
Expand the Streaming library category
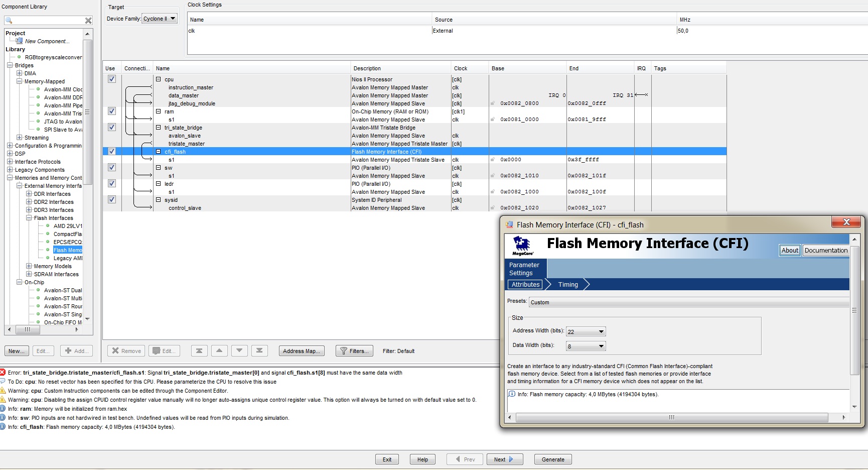[19, 137]
